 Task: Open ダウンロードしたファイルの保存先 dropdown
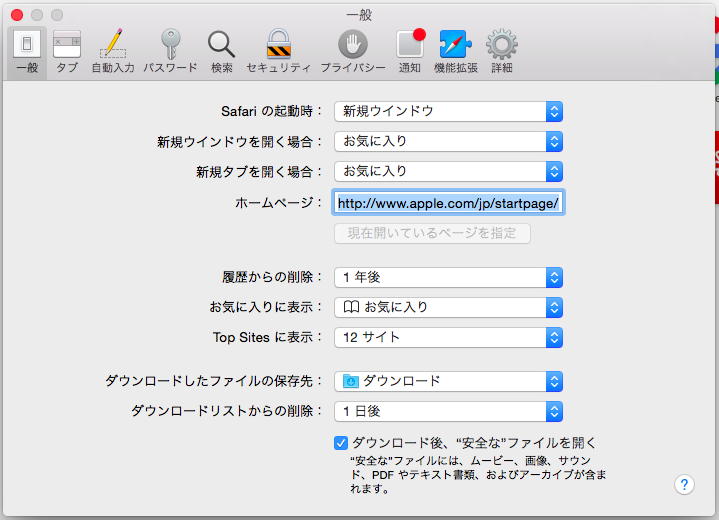click(448, 382)
